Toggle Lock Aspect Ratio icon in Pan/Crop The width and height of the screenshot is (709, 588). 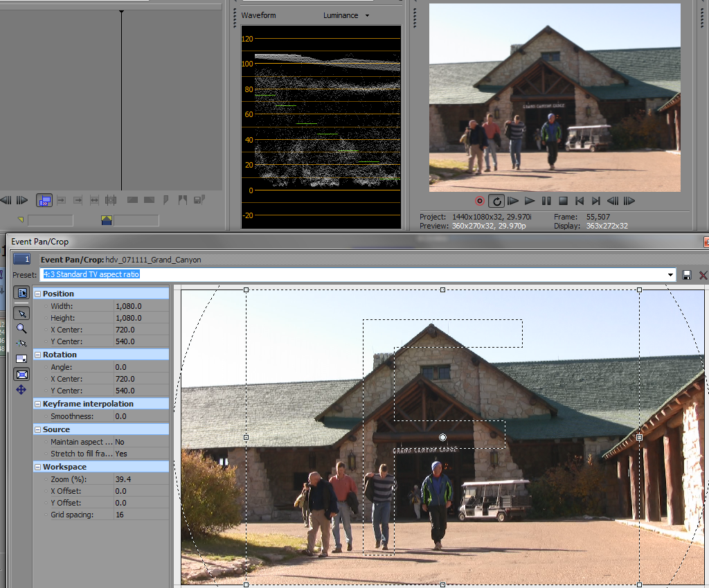21,359
